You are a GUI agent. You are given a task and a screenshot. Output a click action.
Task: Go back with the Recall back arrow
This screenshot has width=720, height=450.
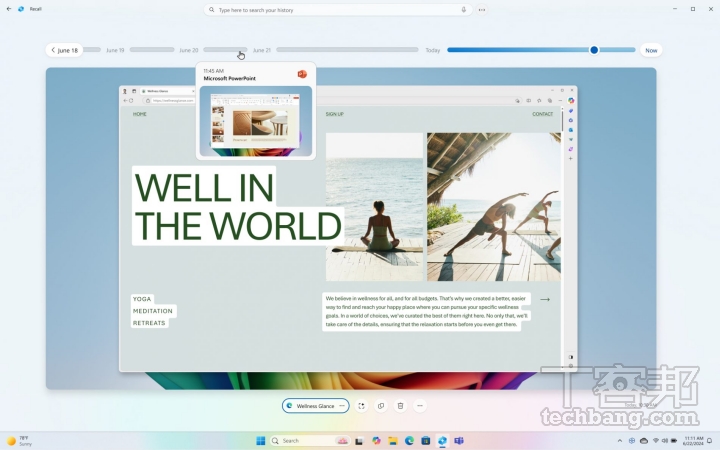(x=9, y=9)
